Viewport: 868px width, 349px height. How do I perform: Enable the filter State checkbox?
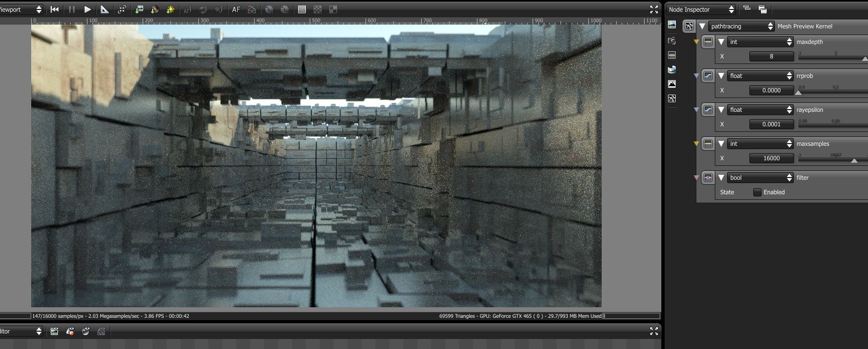click(757, 192)
